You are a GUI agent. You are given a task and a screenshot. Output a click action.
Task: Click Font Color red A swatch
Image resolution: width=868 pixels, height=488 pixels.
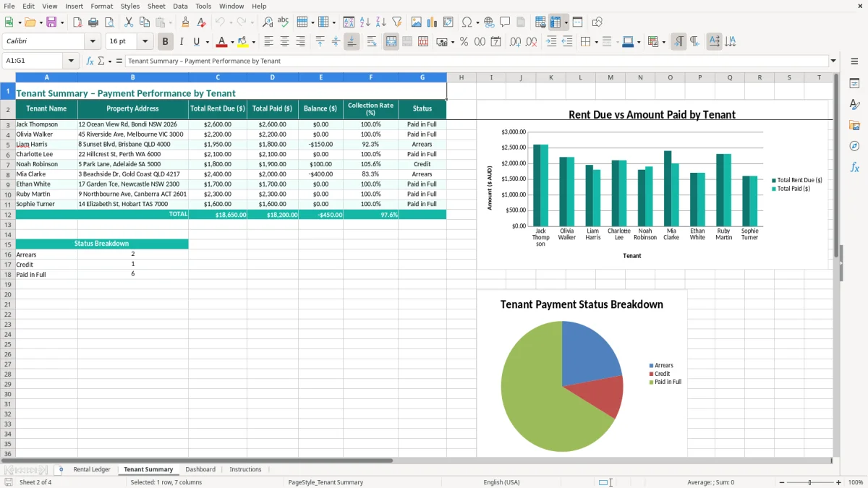(222, 42)
